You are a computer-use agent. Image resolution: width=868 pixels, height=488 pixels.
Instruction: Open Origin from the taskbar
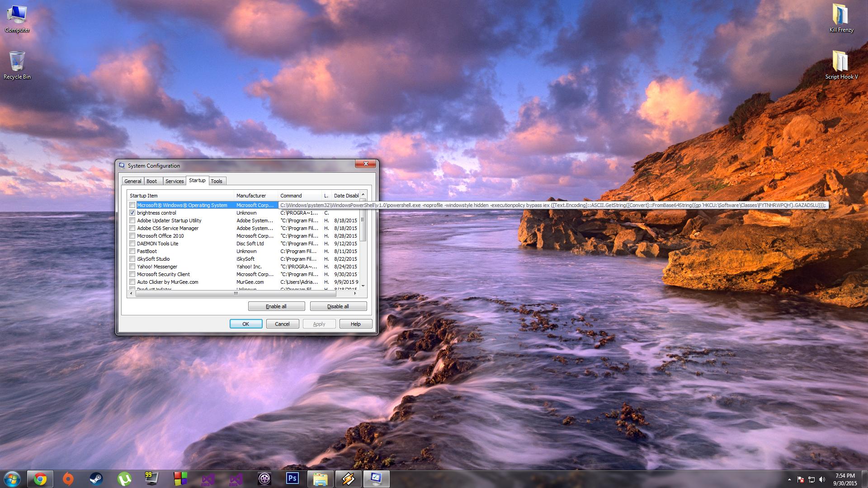point(68,479)
